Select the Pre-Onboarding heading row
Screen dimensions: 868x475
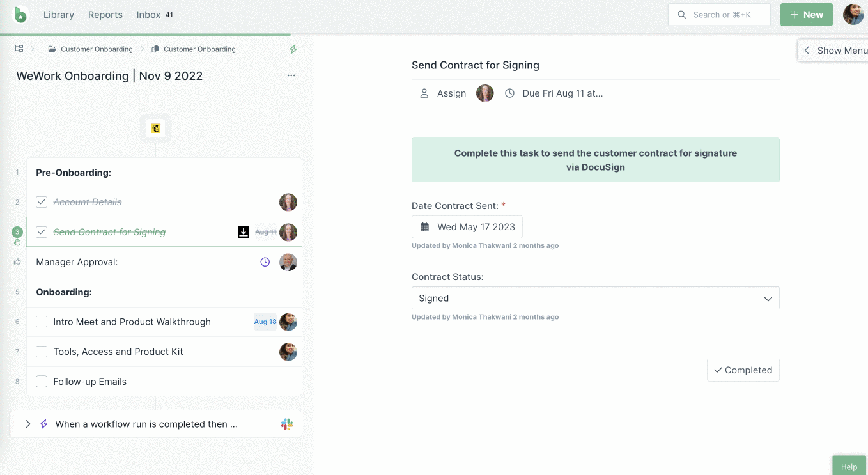pyautogui.click(x=164, y=173)
